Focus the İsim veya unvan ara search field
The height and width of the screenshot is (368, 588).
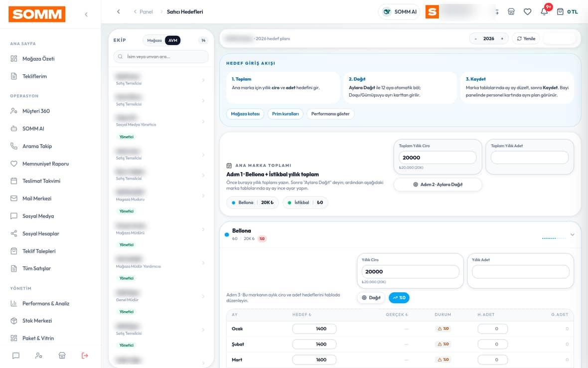(161, 57)
